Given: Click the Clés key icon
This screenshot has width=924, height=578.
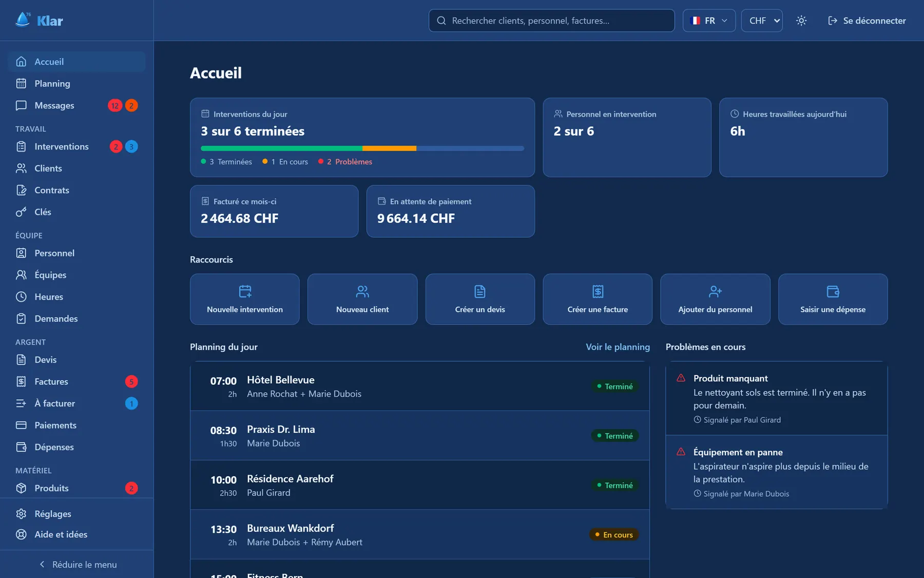Looking at the screenshot, I should pos(21,212).
